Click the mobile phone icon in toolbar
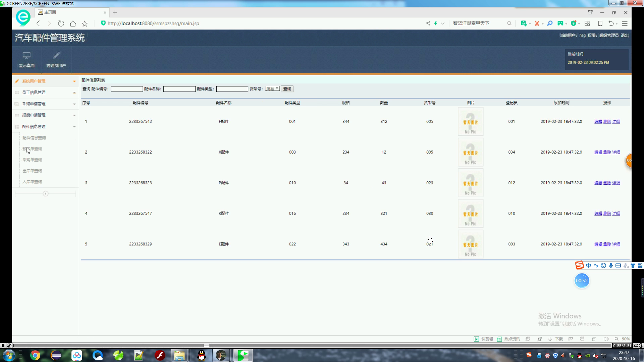Image resolution: width=644 pixels, height=362 pixels. [600, 23]
